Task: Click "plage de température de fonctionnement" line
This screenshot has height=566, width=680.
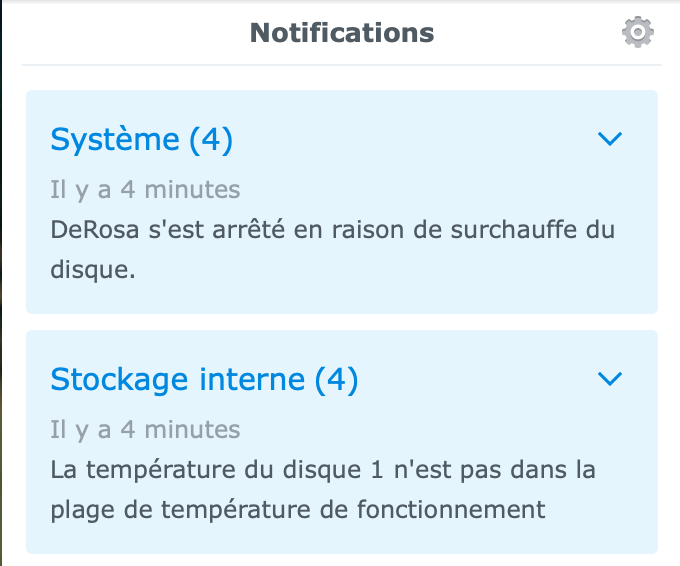Action: click(298, 509)
